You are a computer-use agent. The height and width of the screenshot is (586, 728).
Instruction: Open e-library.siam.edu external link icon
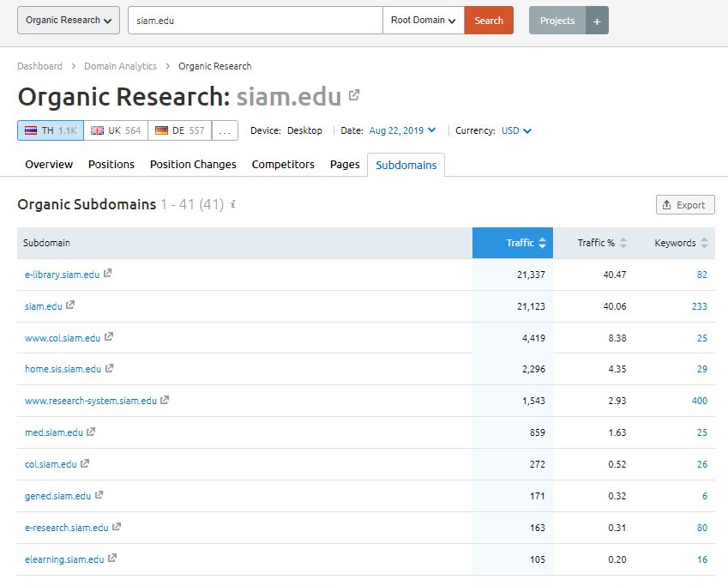108,275
